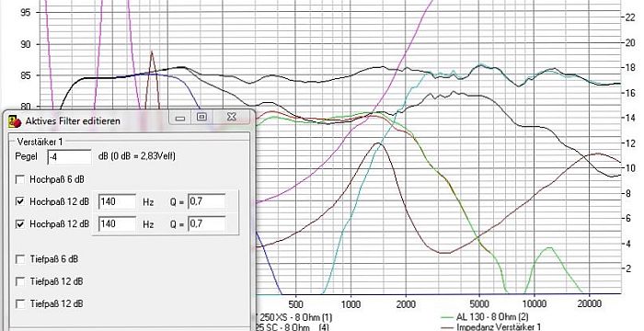
Task: Click the Aktives Filter editieren dialog icon
Action: [16, 121]
